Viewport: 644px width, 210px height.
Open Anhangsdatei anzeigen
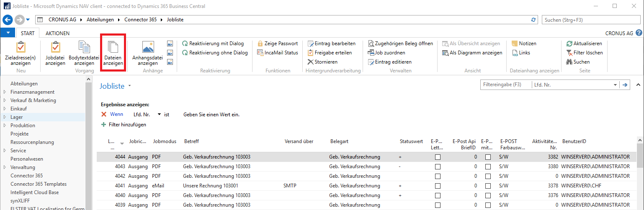click(x=147, y=53)
